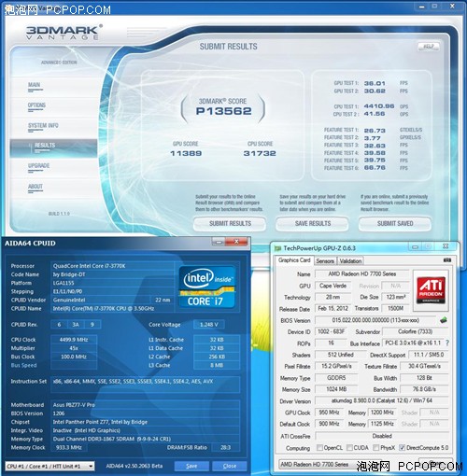Click the Colorfire (7333) subvendor value
The width and height of the screenshot is (467, 476).
(415, 331)
